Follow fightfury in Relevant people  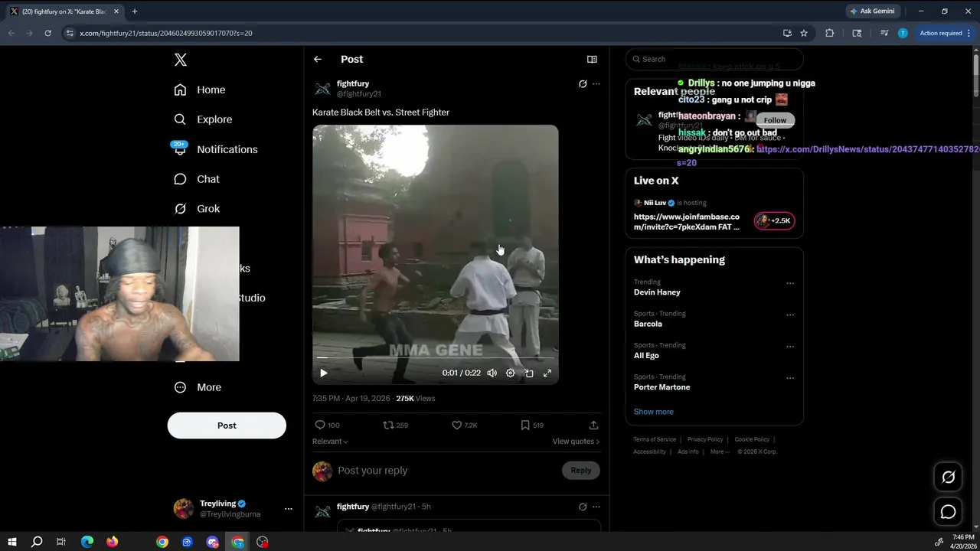[775, 120]
